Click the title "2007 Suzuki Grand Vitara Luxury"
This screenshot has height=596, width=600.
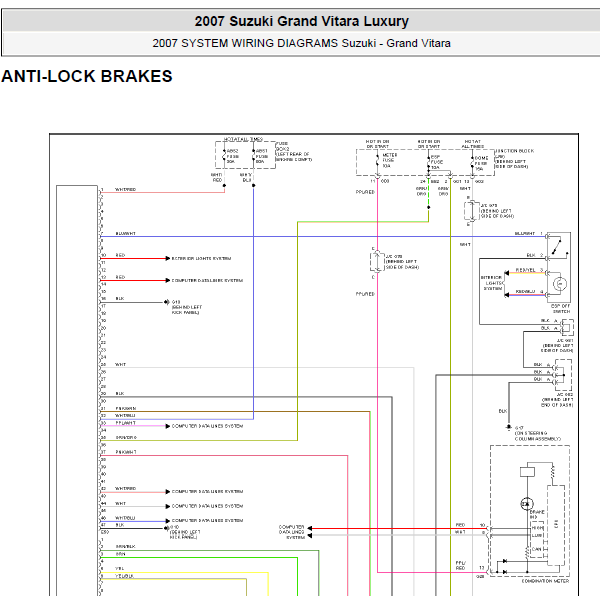pos(302,21)
